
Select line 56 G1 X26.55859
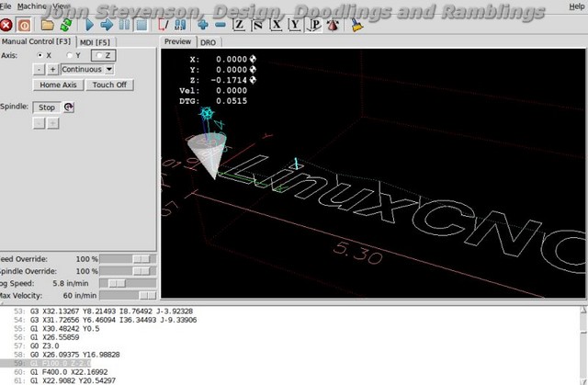coord(47,337)
